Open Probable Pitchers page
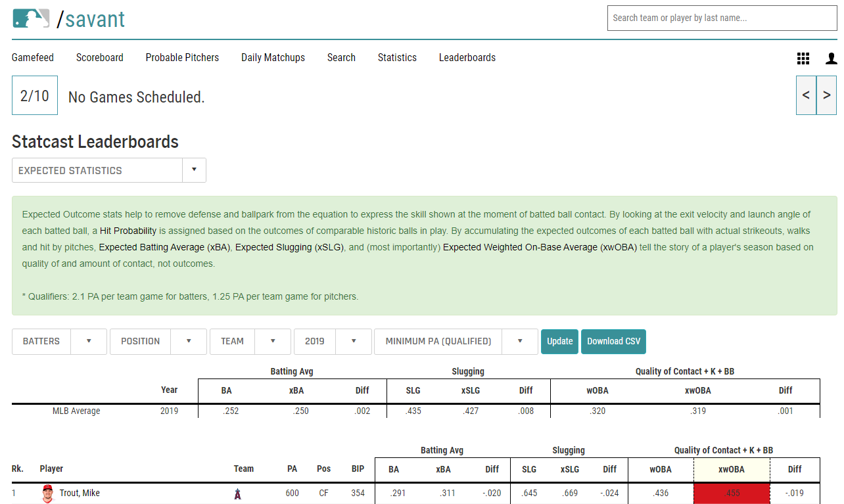The height and width of the screenshot is (504, 844). pyautogui.click(x=182, y=58)
